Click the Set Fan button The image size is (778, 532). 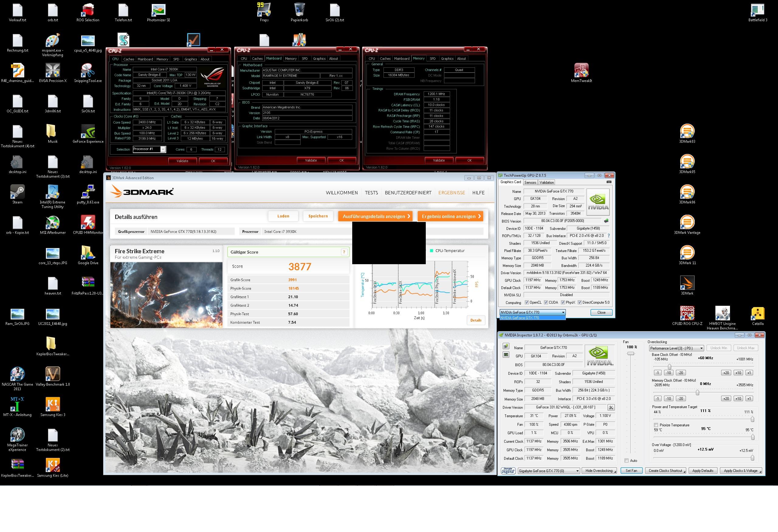pyautogui.click(x=632, y=471)
